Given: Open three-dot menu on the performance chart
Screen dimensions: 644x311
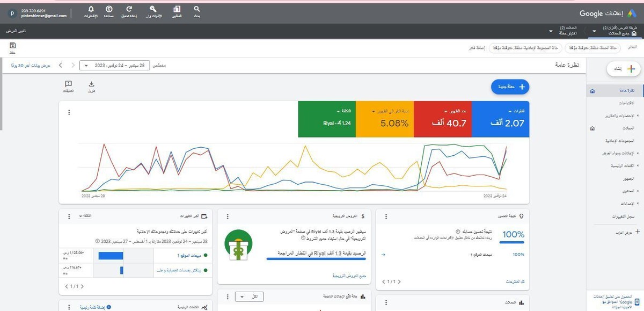Looking at the screenshot, I should [69, 112].
